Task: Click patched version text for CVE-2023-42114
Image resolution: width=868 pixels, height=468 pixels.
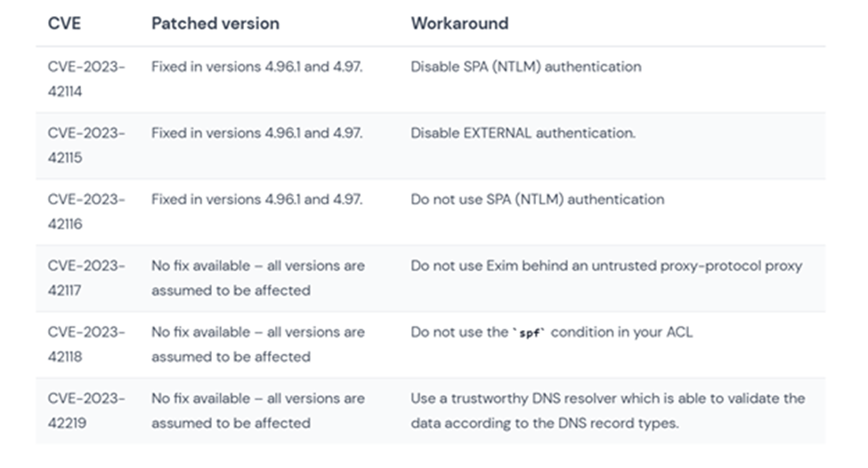Action: pyautogui.click(x=257, y=67)
